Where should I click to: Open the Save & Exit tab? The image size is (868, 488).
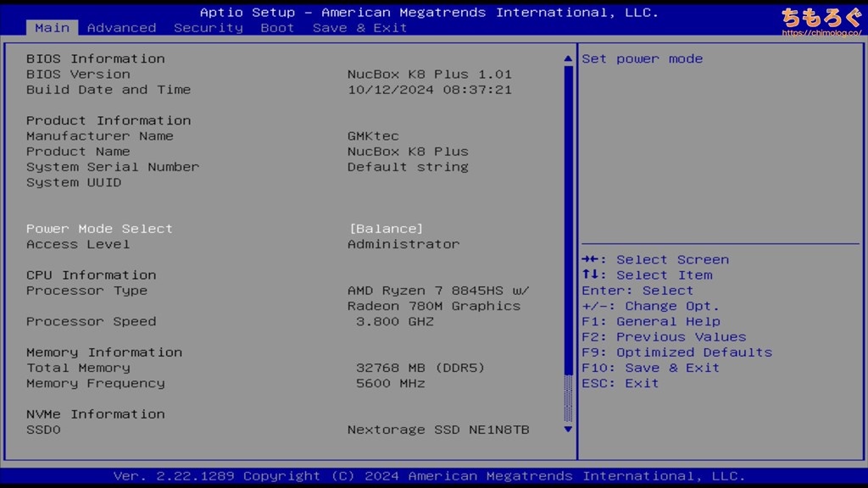point(359,28)
